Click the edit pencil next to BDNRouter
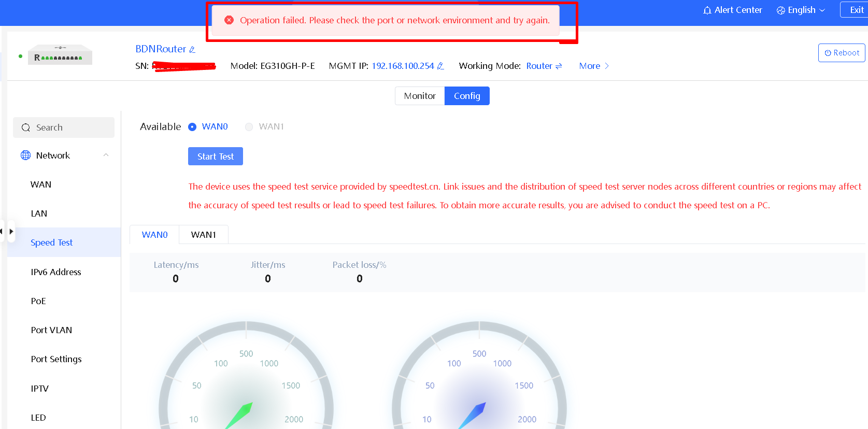Image resolution: width=868 pixels, height=429 pixels. (x=192, y=50)
